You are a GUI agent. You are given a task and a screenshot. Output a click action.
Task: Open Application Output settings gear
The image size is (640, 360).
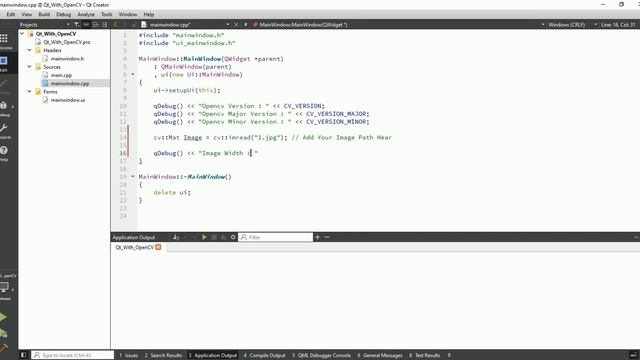[233, 237]
